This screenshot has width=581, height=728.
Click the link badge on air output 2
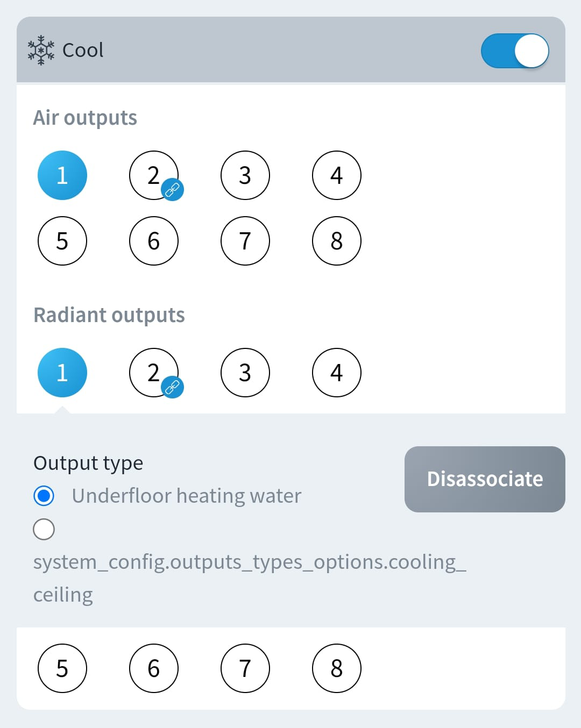pyautogui.click(x=172, y=189)
